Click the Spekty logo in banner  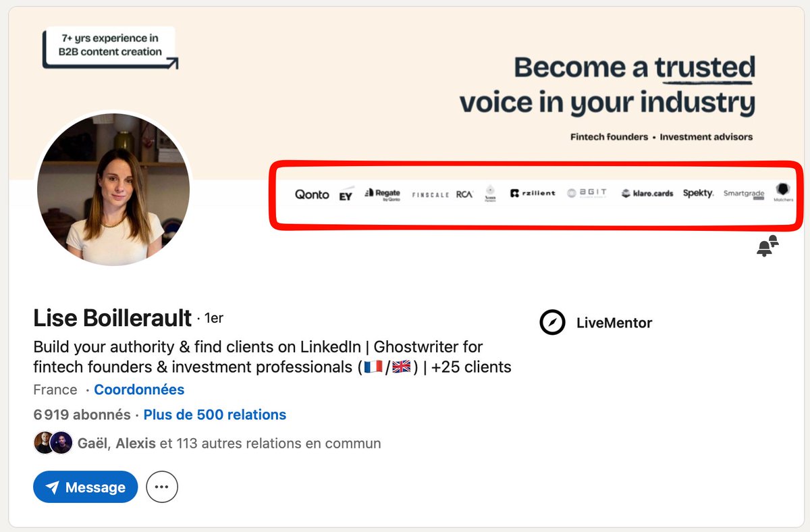[698, 193]
